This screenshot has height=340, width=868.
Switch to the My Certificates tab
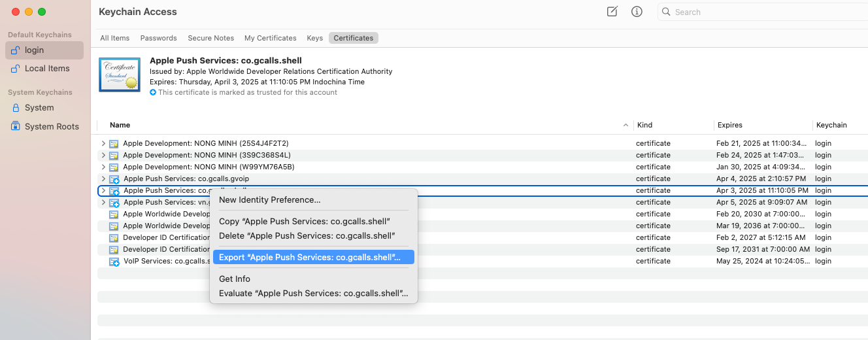(270, 38)
